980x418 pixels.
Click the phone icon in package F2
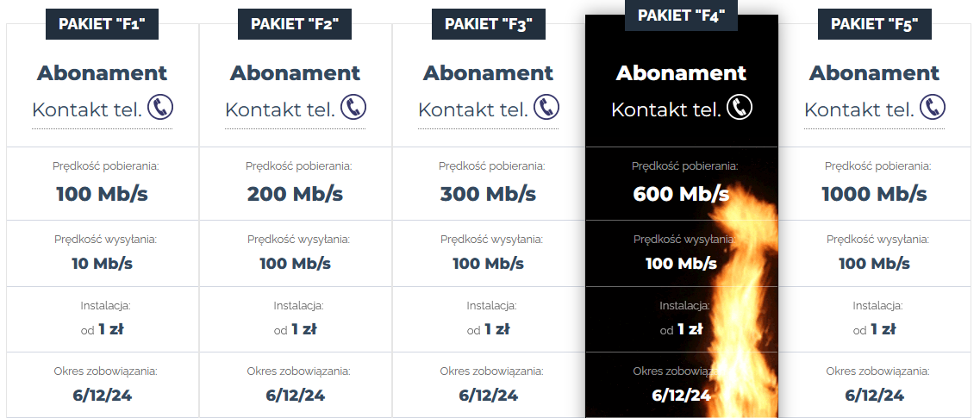pos(353,108)
